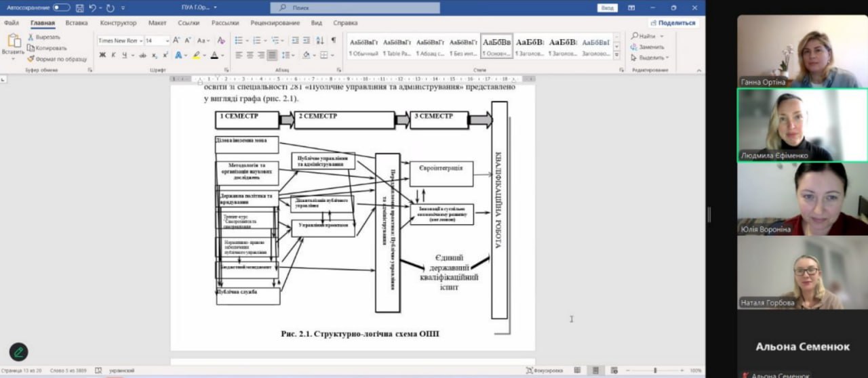The height and width of the screenshot is (378, 868).
Task: Click the Вход sign-in button
Action: pos(608,7)
